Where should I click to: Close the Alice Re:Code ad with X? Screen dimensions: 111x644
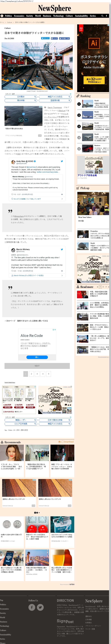point(55,330)
